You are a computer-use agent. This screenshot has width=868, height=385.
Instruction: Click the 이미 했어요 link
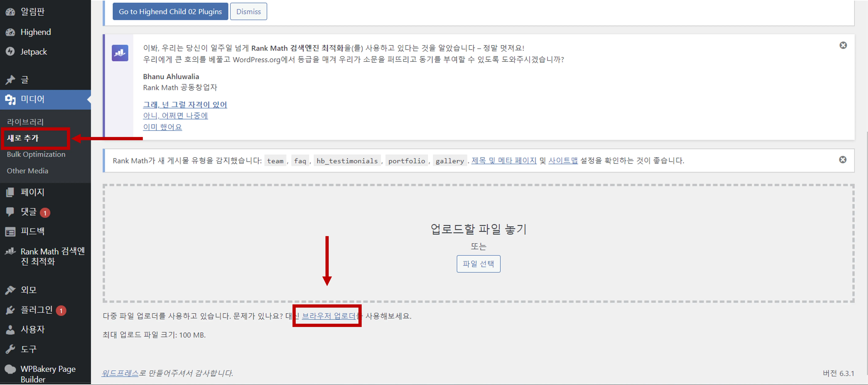tap(162, 127)
